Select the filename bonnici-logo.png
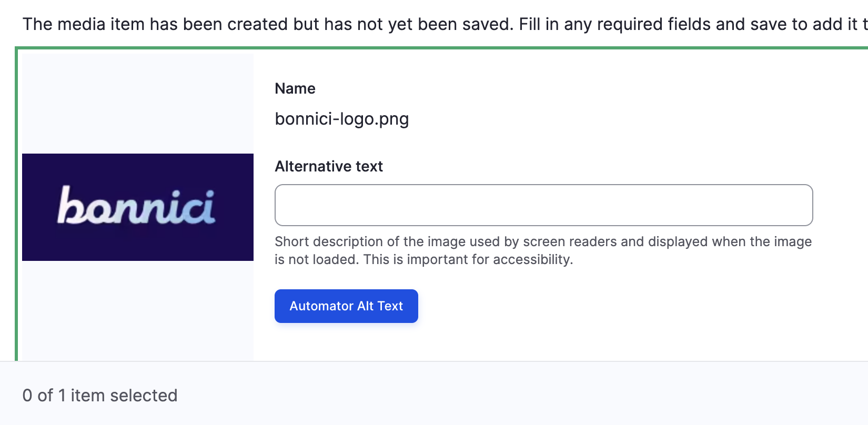The width and height of the screenshot is (868, 425). pyautogui.click(x=342, y=119)
